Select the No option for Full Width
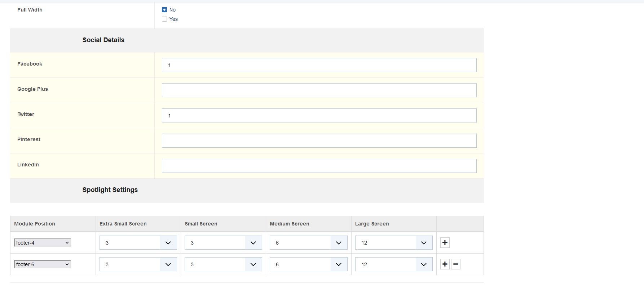This screenshot has height=286, width=644. tap(164, 10)
